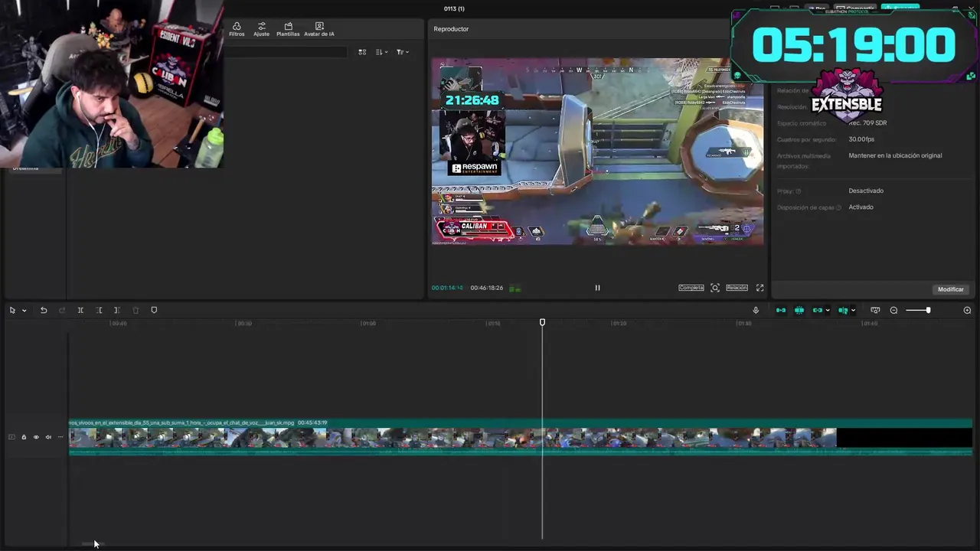Click the Completa quality button
Image resolution: width=980 pixels, height=551 pixels.
tap(691, 288)
